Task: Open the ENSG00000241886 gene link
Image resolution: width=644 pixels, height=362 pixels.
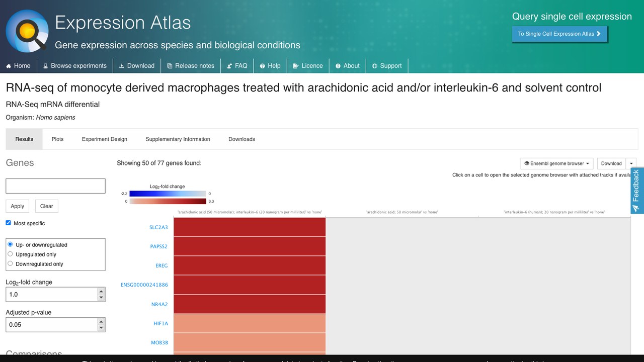Action: point(144,285)
